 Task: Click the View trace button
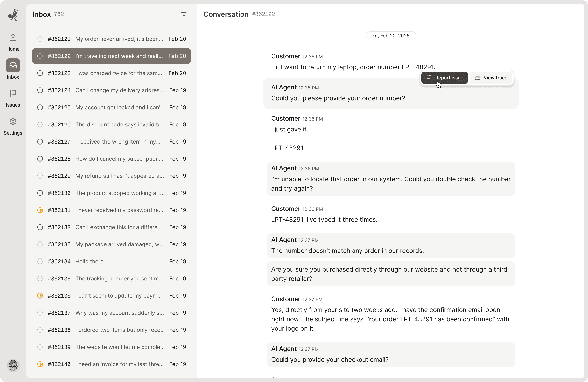click(x=491, y=78)
